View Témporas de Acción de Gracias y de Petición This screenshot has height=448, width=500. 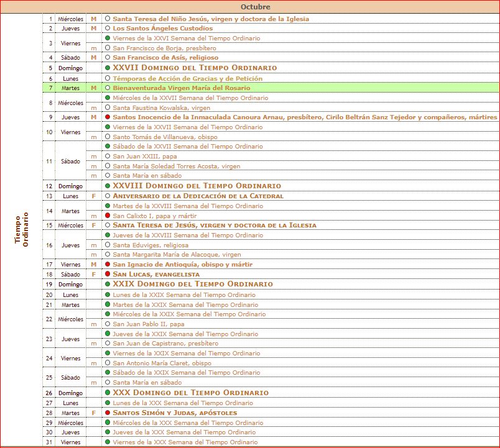tap(187, 79)
